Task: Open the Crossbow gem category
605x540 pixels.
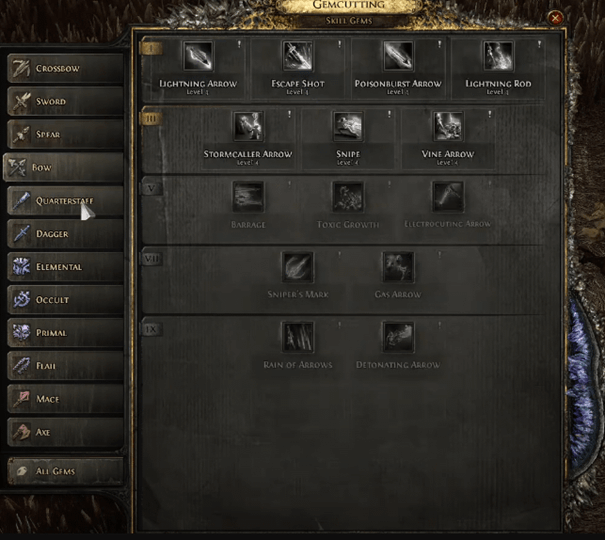Action: coord(65,68)
